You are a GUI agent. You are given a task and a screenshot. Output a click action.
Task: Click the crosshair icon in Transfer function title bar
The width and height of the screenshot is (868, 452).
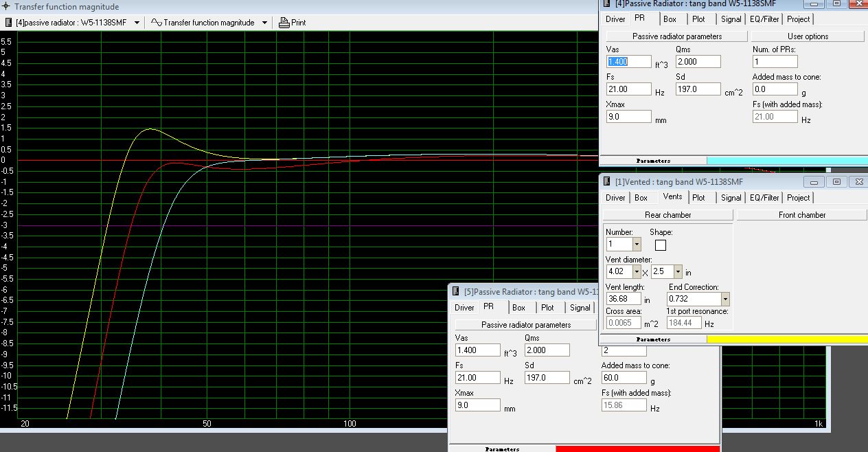tap(6, 7)
